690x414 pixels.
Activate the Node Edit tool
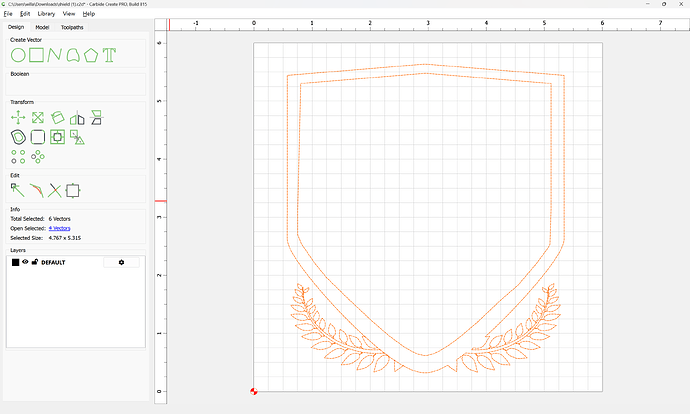click(18, 191)
